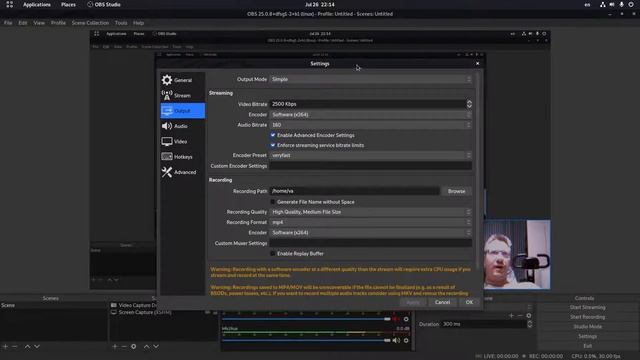This screenshot has height=360, width=640.
Task: Remove scene transition with minus icon
Action: click(x=520, y=316)
